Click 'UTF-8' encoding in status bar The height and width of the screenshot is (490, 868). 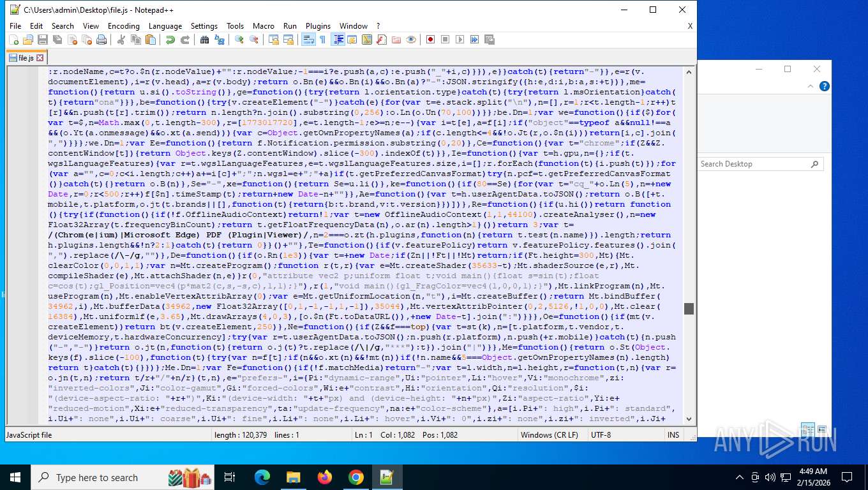(x=601, y=435)
